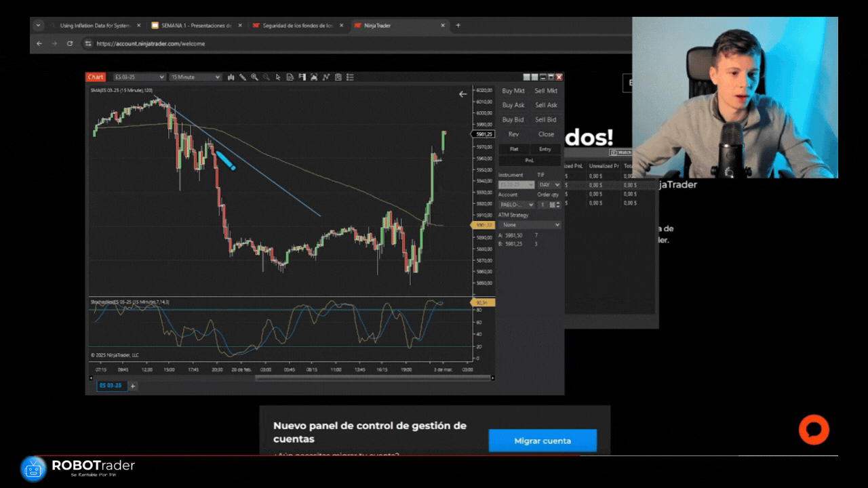Viewport: 868px width, 488px height.
Task: Open the ES 03-25 instrument selector dropdown
Action: (x=140, y=77)
